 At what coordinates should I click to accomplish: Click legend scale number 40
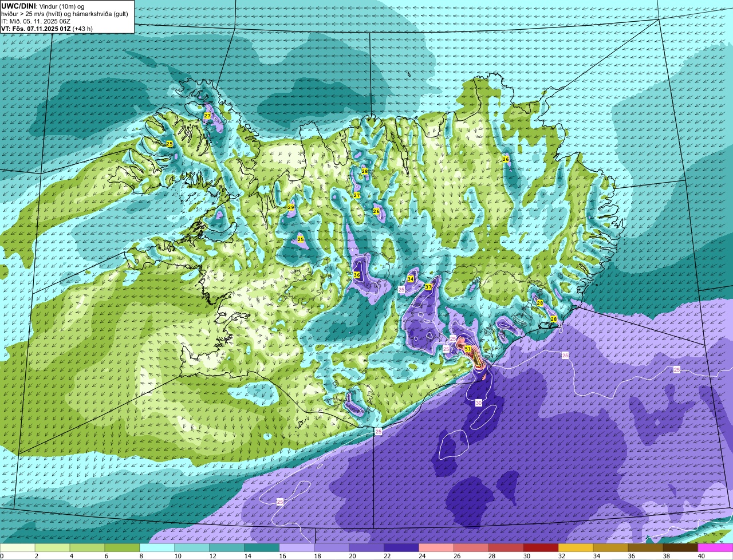pyautogui.click(x=702, y=556)
